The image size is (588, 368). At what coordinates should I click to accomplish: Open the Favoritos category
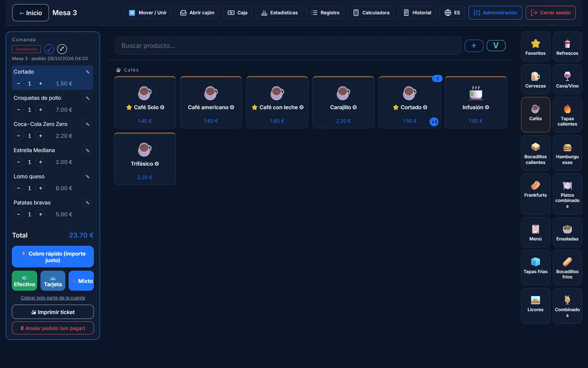[x=535, y=47]
